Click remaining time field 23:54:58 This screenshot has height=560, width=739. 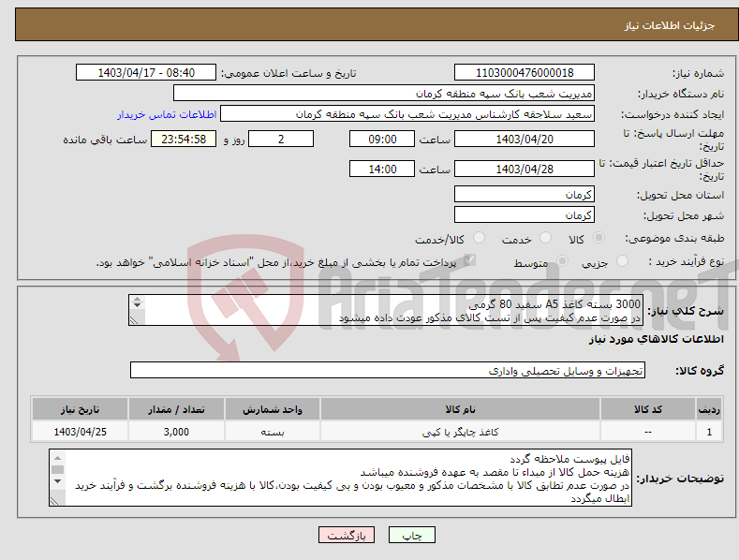click(x=184, y=139)
